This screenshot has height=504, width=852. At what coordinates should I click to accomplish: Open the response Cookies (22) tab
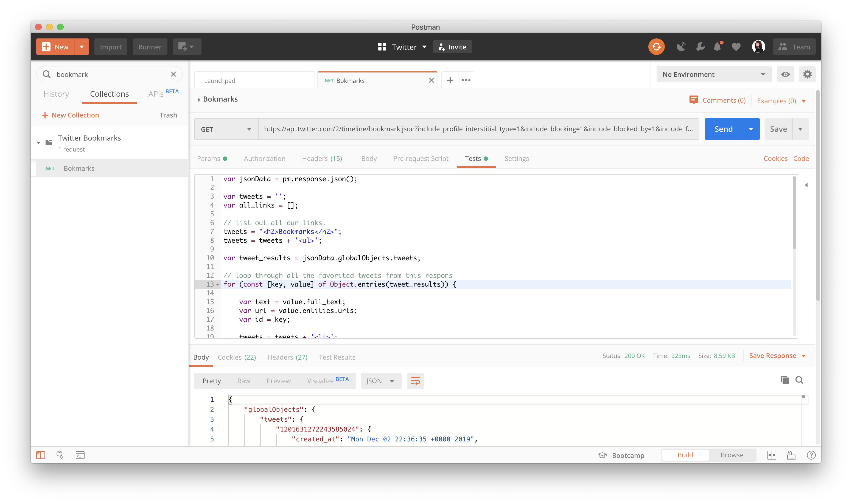(237, 357)
